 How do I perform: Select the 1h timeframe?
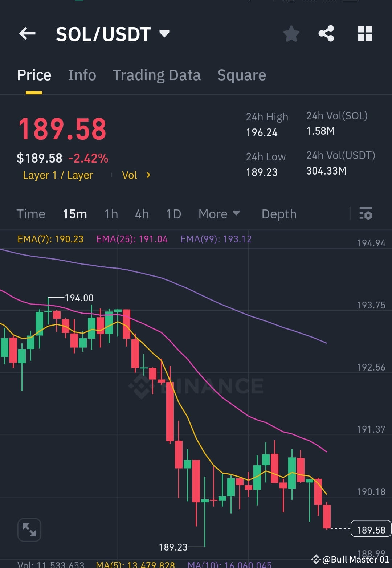(111, 214)
